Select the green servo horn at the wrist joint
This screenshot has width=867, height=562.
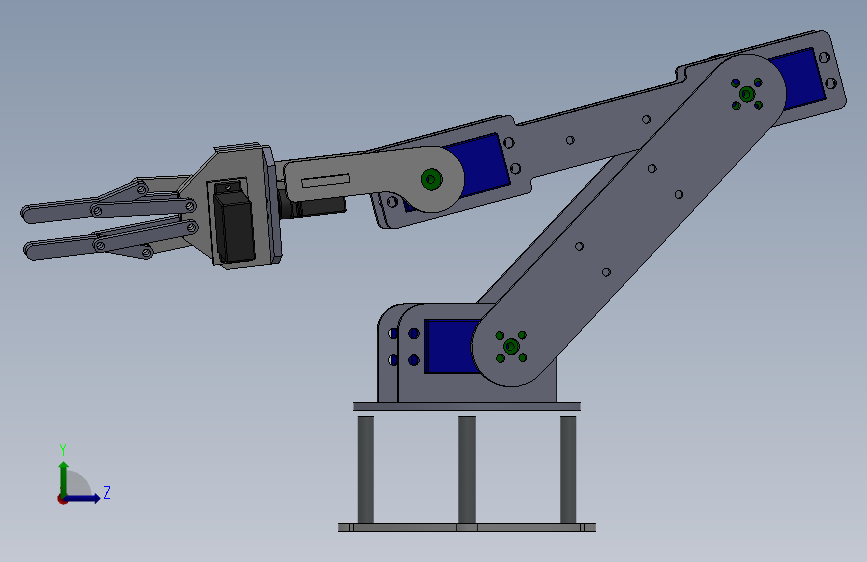[x=431, y=179]
